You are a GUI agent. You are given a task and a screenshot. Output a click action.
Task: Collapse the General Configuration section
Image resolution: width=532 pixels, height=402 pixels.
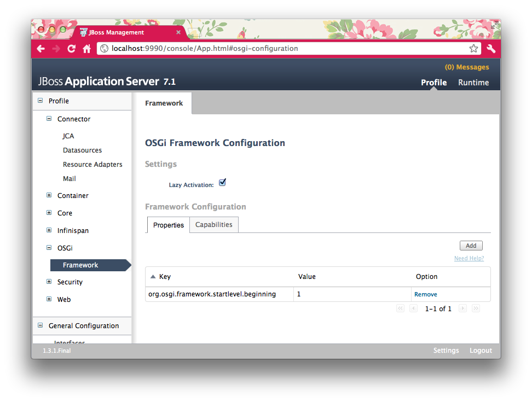click(41, 325)
